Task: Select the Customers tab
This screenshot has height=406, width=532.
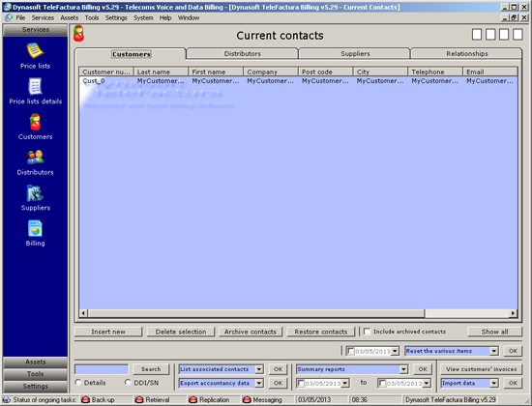Action: coord(131,54)
